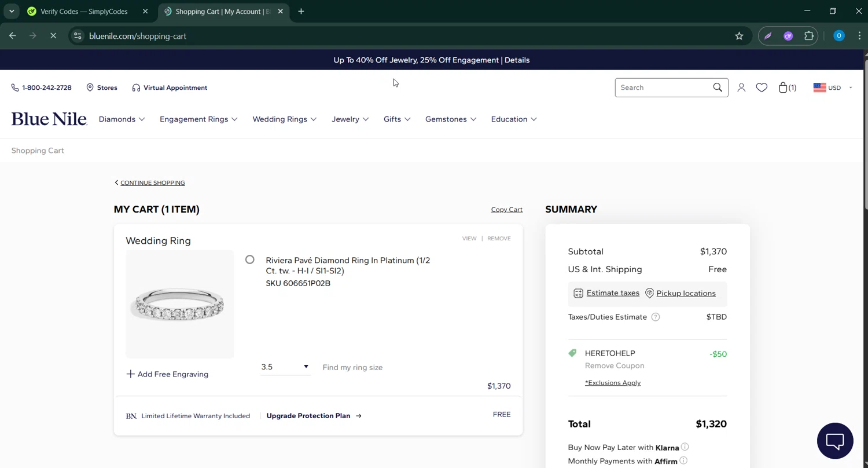Select the Shopping Cart browser tab
Image resolution: width=868 pixels, height=468 pixels.
click(x=223, y=12)
